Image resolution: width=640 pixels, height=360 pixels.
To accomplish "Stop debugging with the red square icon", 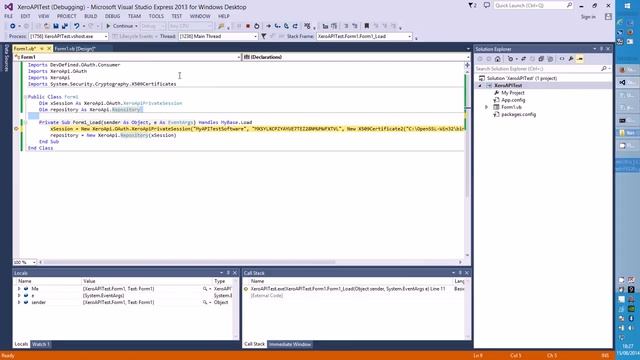I will [x=248, y=26].
